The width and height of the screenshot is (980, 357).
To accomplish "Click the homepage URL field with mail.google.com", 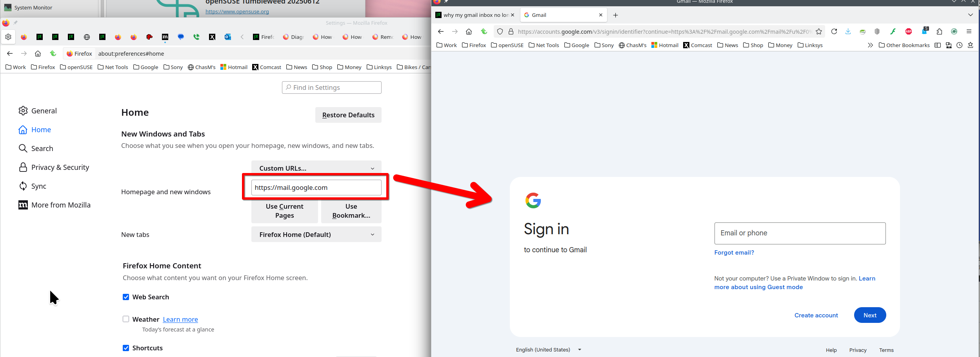I will [316, 188].
